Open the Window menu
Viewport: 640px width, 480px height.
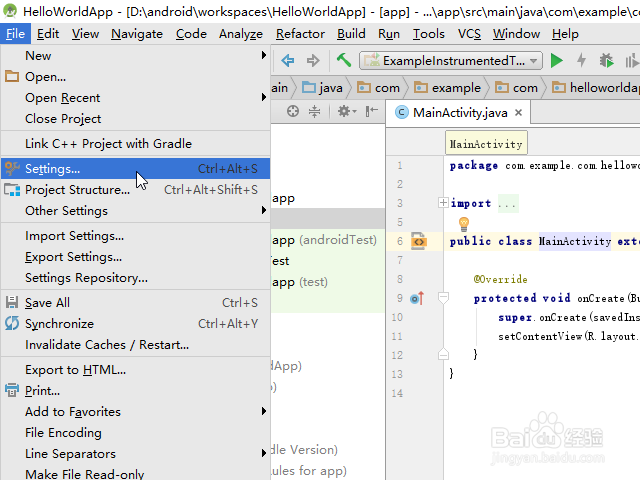tap(516, 34)
